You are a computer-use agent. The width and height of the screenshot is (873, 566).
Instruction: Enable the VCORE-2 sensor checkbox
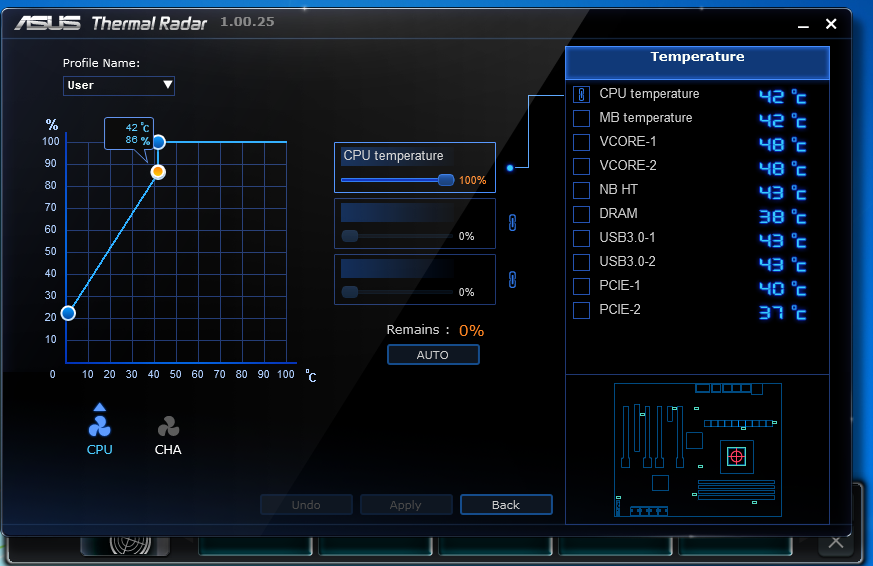581,166
